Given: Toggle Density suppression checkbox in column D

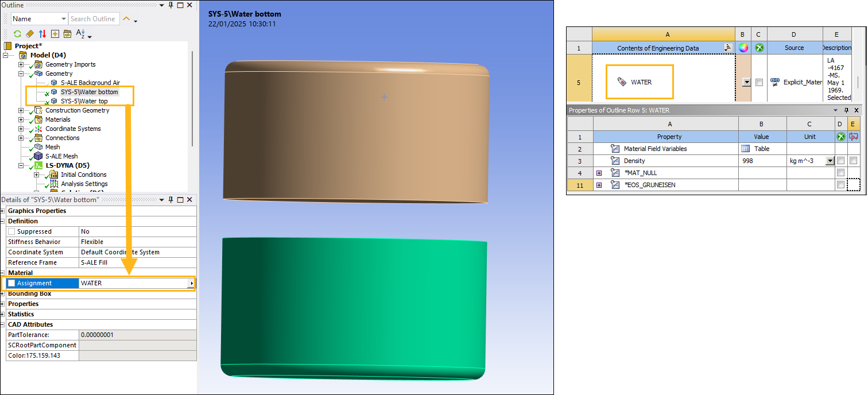Looking at the screenshot, I should (x=840, y=161).
